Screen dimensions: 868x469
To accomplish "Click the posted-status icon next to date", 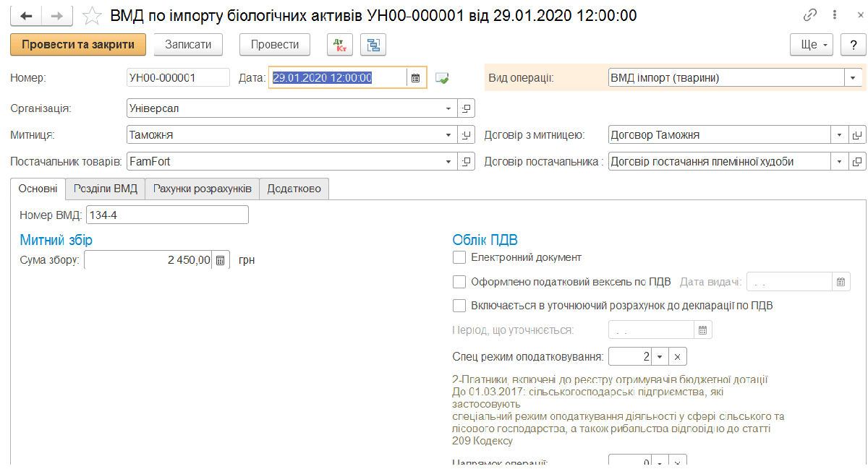I will [442, 78].
